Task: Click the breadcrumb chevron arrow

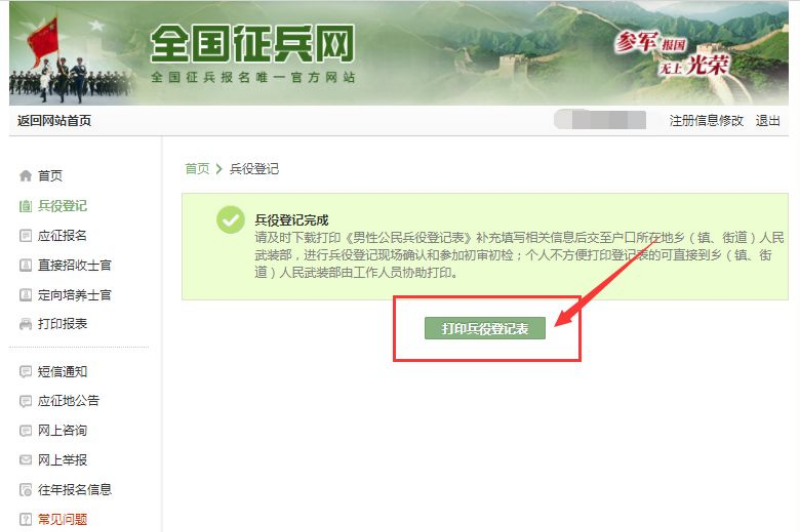Action: 219,169
